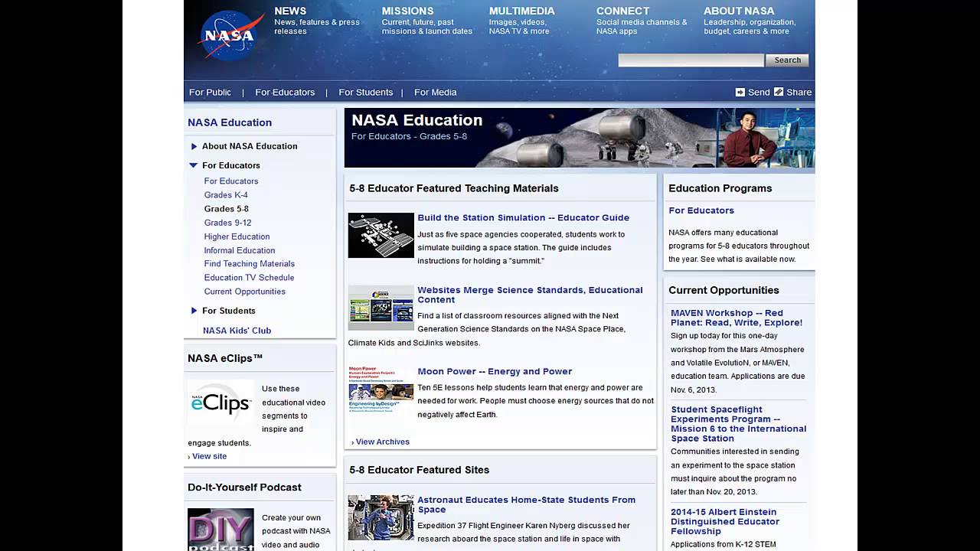Open Websites Merge Science Standards article
Viewport: 980px width, 551px height.
click(530, 295)
